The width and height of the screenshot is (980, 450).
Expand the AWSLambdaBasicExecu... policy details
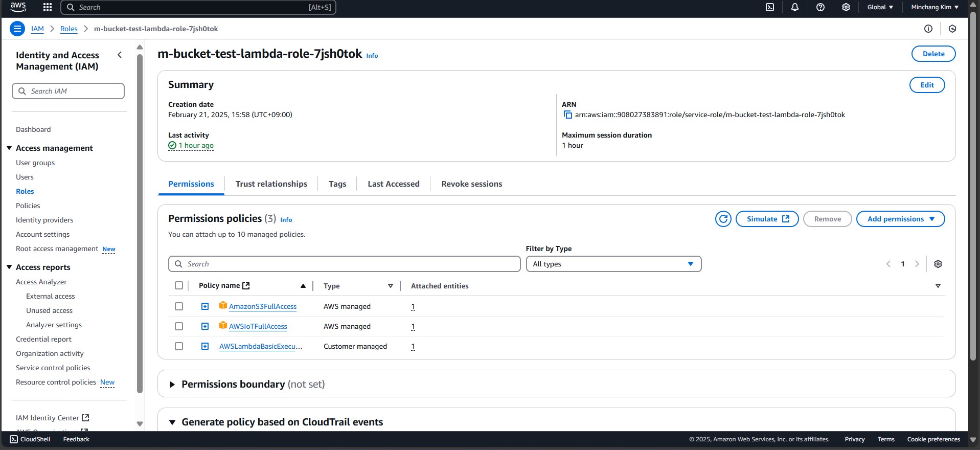pyautogui.click(x=205, y=346)
